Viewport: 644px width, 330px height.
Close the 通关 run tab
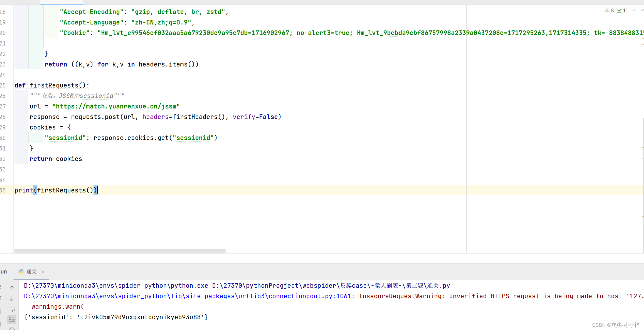[x=43, y=272]
